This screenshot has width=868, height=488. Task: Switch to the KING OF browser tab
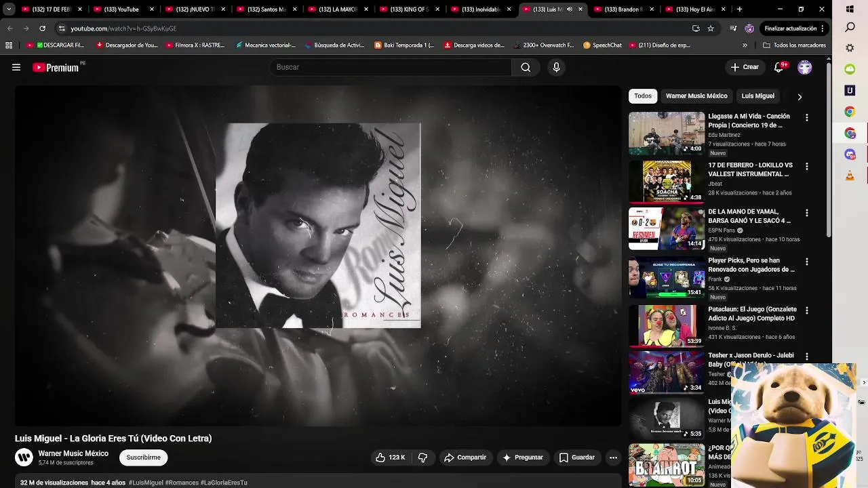coord(408,9)
